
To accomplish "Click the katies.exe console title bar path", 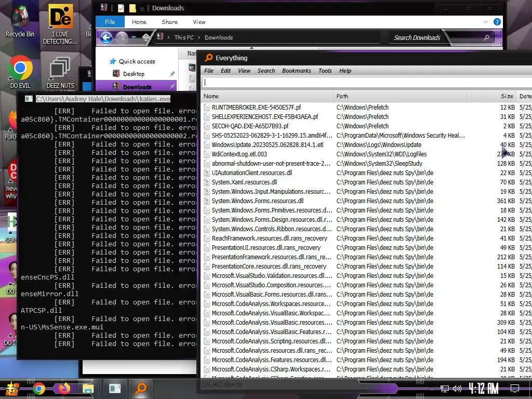I will pyautogui.click(x=103, y=99).
